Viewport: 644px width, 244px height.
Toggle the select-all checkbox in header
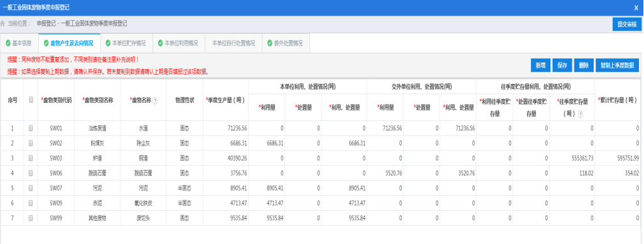pyautogui.click(x=31, y=100)
